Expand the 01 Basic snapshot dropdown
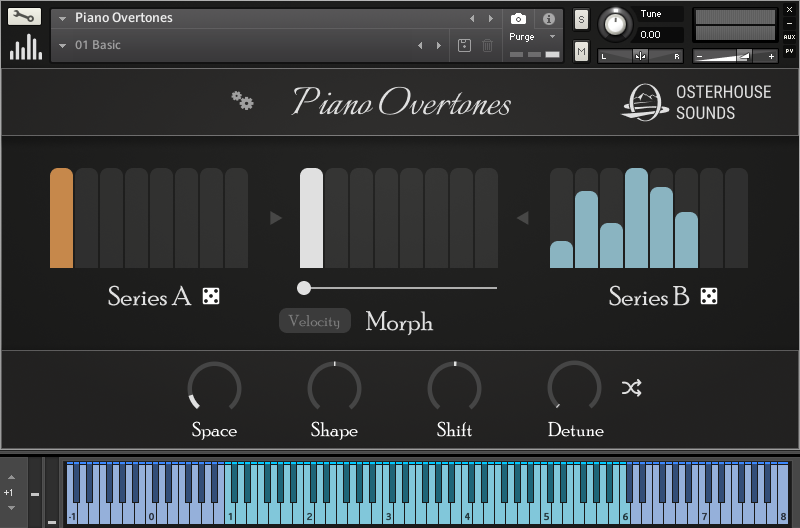This screenshot has width=800, height=528. pyautogui.click(x=63, y=45)
